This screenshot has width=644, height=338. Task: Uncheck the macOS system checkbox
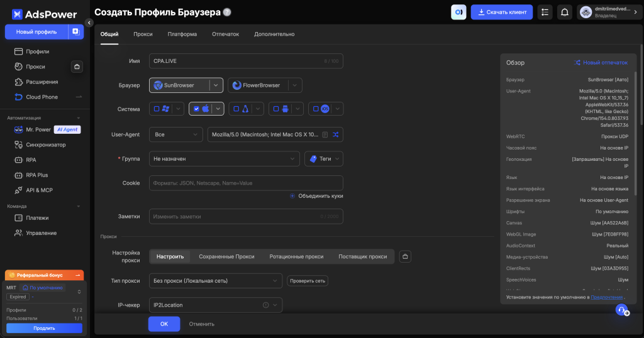(196, 109)
